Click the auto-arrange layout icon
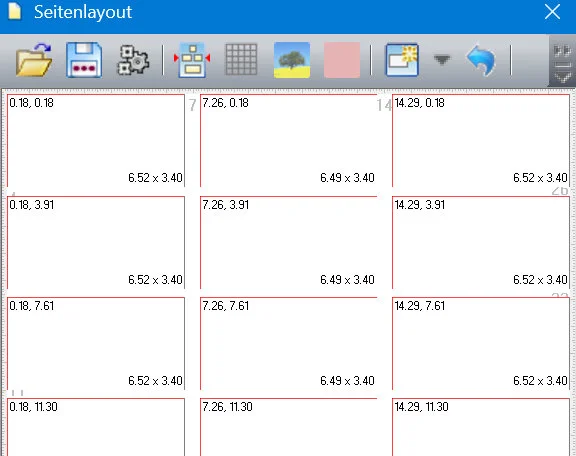 coord(192,60)
